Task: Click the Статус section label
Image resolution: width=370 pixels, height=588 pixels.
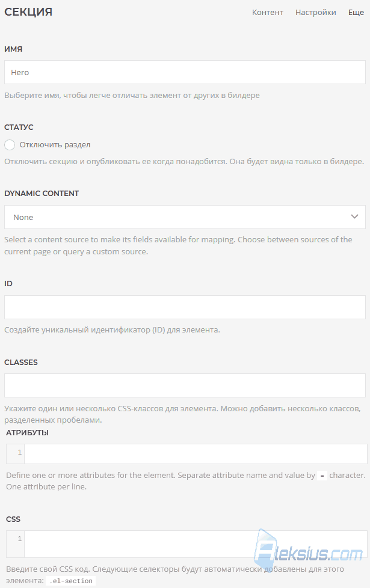Action: (x=19, y=127)
